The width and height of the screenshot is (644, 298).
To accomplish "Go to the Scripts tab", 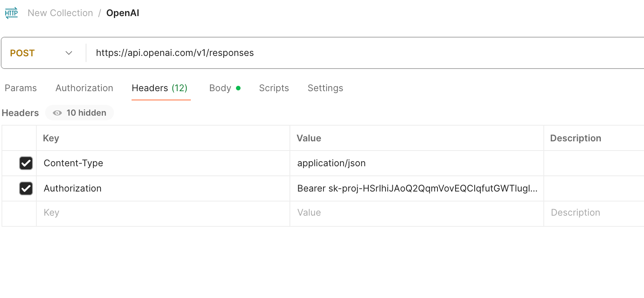I will pyautogui.click(x=274, y=88).
